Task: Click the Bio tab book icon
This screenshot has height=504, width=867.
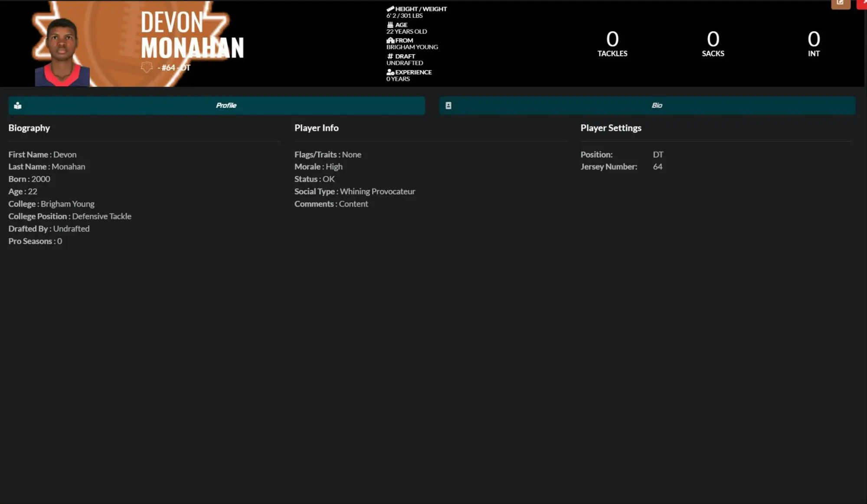Action: click(x=448, y=106)
